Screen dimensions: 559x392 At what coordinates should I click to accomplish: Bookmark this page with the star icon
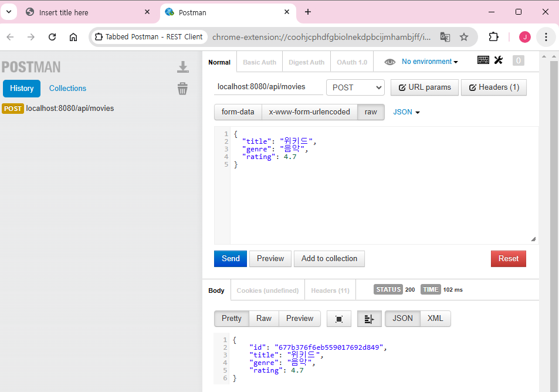click(464, 37)
